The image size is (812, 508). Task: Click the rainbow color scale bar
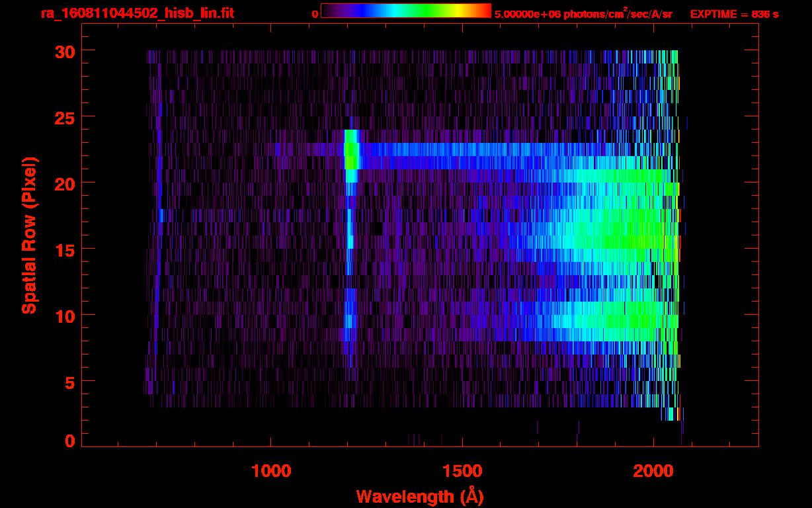coord(406,11)
